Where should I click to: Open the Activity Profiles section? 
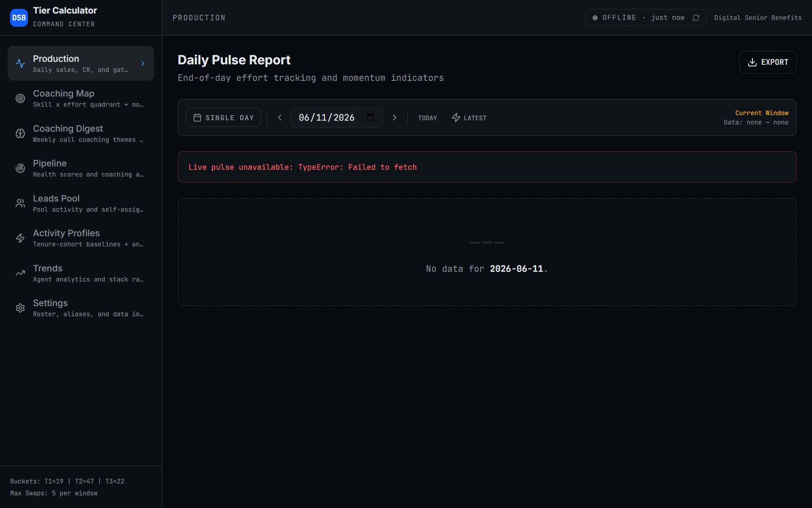point(81,238)
